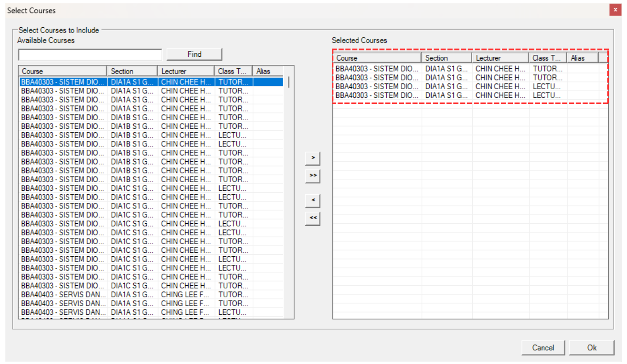Click Section header in Available Courses list
The image size is (627, 364).
click(132, 71)
